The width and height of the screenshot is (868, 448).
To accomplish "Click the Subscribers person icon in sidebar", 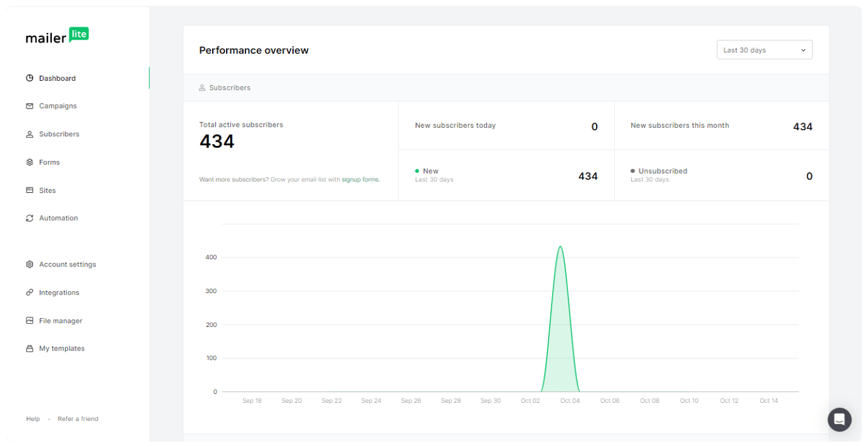I will click(30, 134).
